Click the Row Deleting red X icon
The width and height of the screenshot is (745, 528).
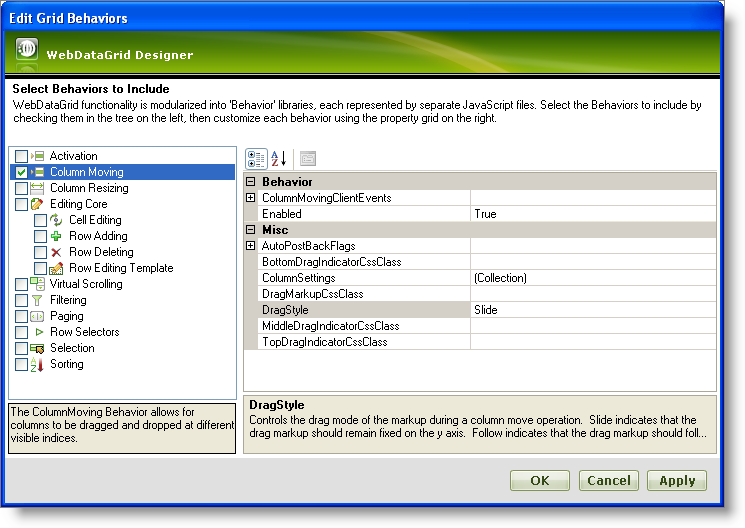tap(57, 252)
